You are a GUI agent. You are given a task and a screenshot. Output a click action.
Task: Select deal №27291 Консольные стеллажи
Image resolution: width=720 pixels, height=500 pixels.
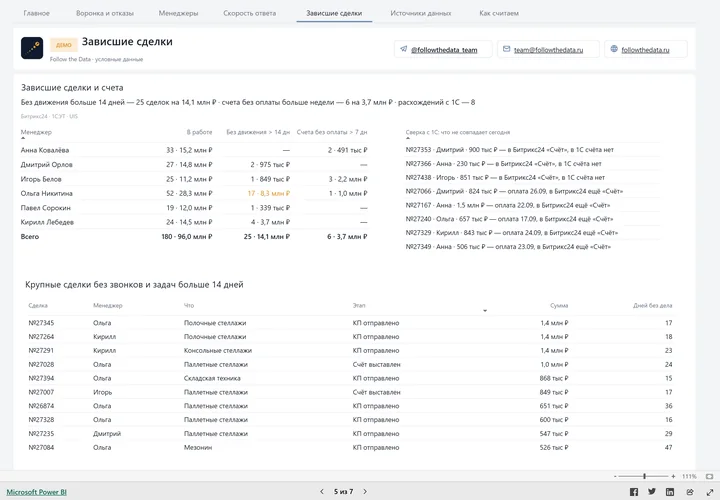pos(350,350)
